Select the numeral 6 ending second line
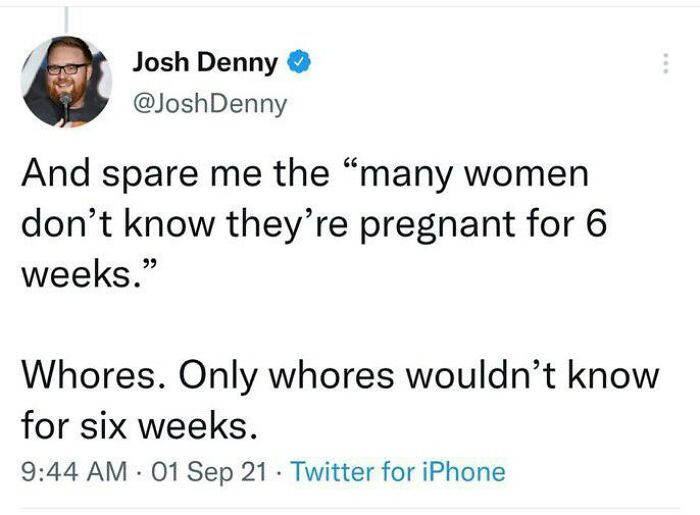Screen dimensions: 700x515 tap(596, 223)
